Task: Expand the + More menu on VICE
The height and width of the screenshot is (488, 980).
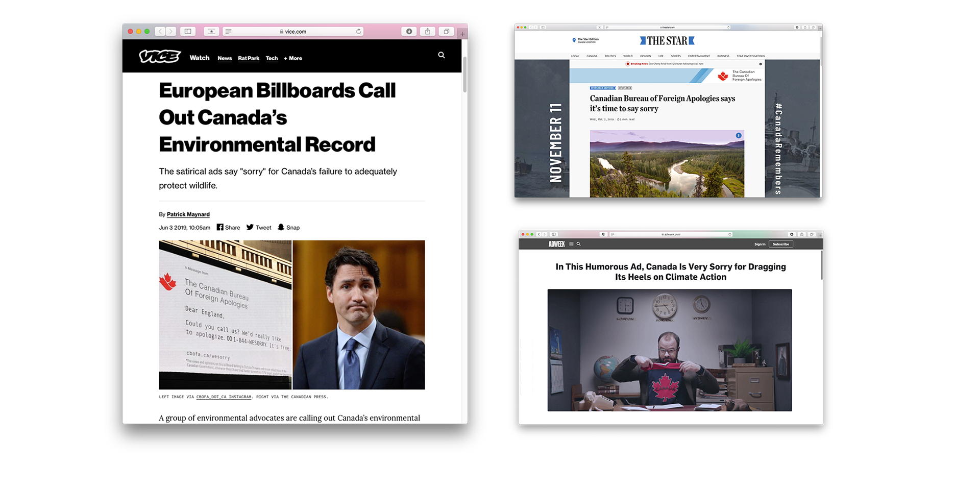Action: [293, 58]
